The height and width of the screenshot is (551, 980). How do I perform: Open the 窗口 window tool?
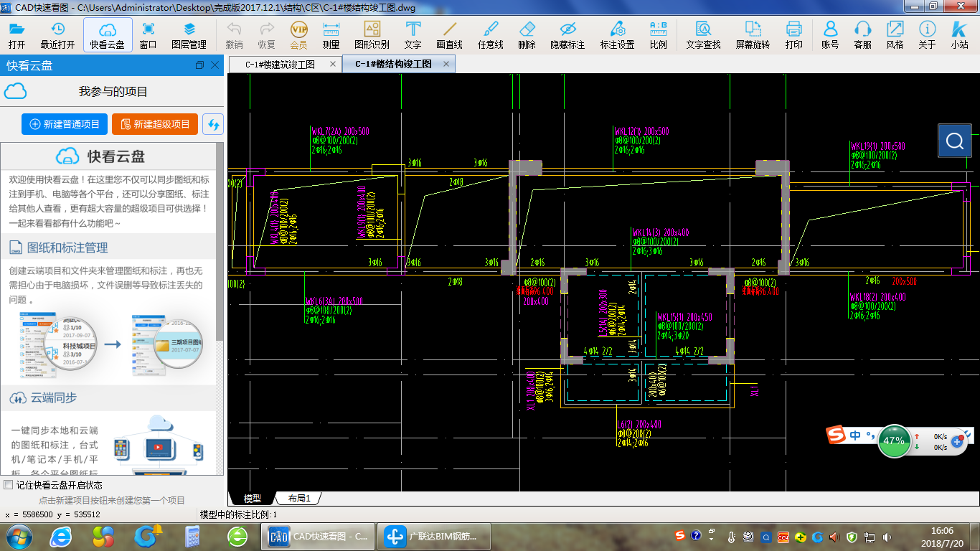coord(149,35)
